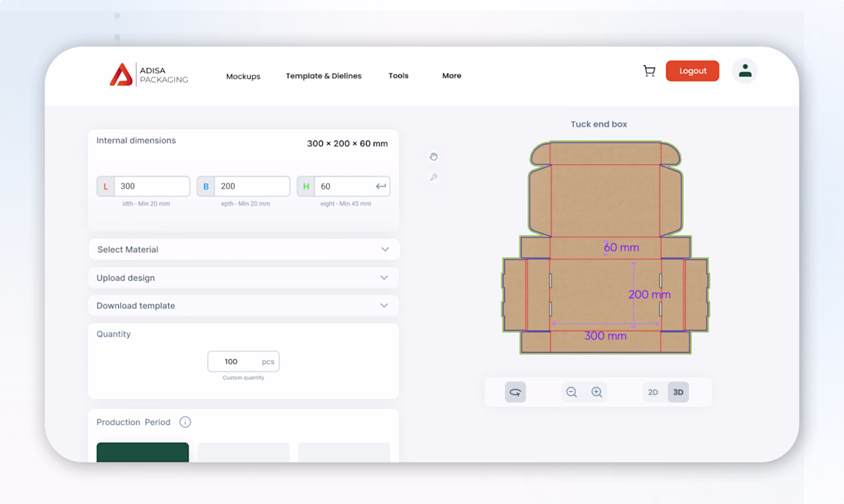Image resolution: width=844 pixels, height=504 pixels.
Task: Click the 60 mm dimension label
Action: pyautogui.click(x=621, y=248)
